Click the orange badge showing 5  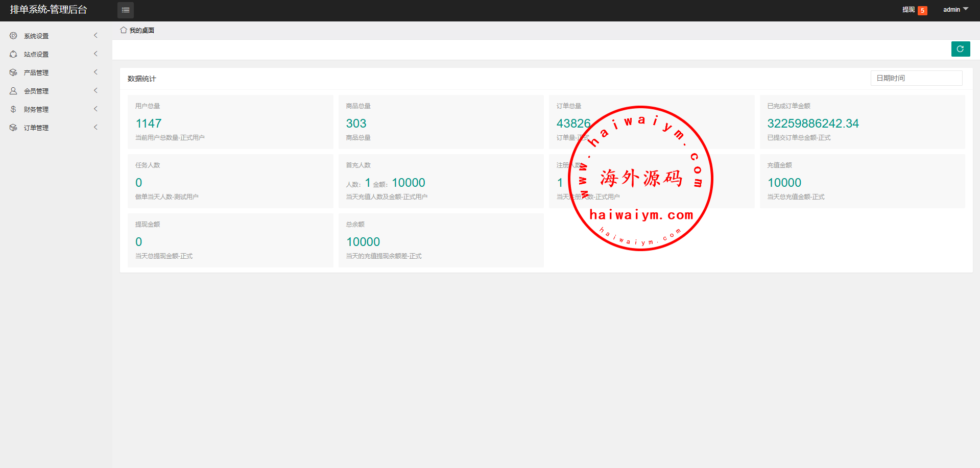tap(922, 11)
